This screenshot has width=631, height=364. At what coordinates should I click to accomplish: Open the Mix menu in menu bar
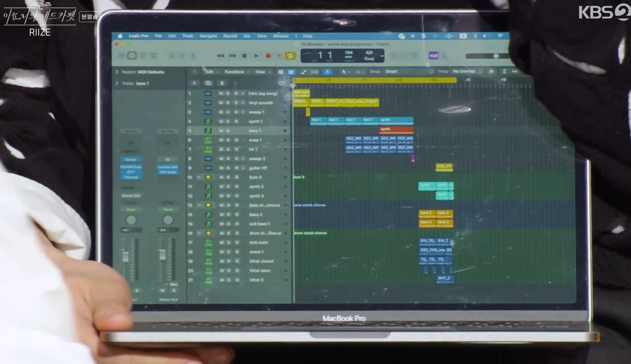tap(247, 36)
